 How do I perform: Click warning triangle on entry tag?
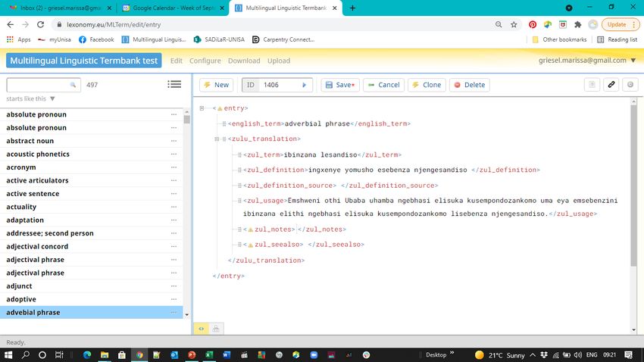click(220, 109)
